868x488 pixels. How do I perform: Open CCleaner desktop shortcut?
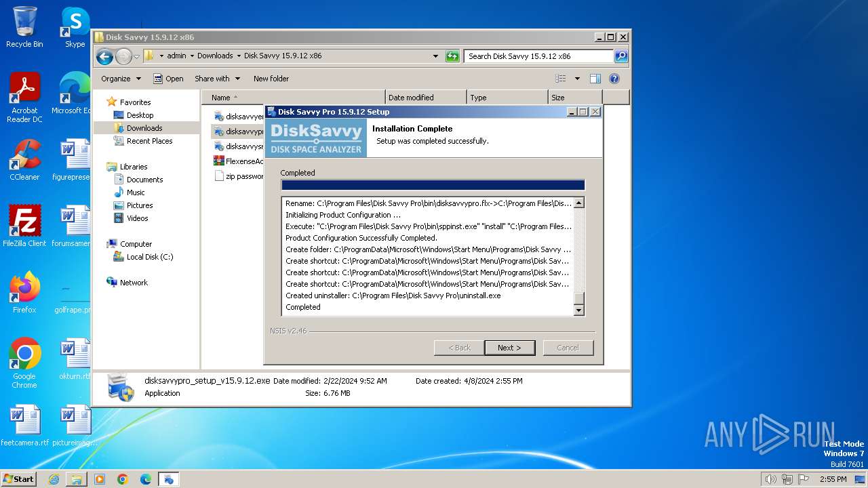(24, 160)
